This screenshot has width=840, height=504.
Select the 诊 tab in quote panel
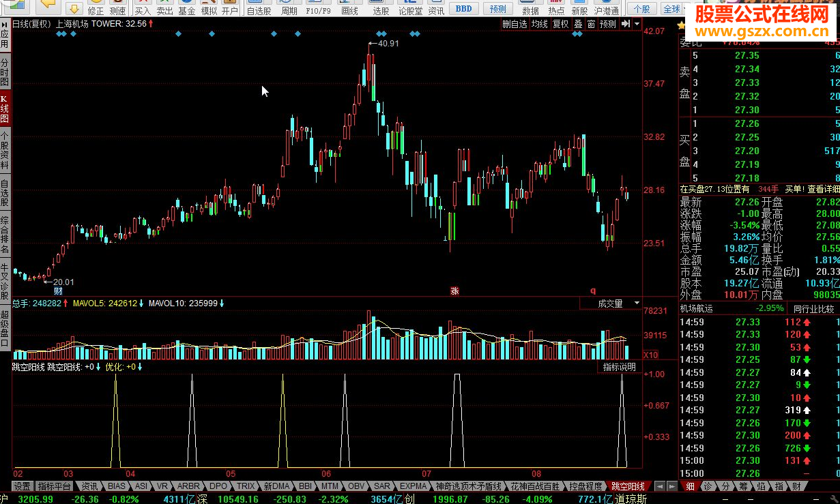[x=708, y=486]
